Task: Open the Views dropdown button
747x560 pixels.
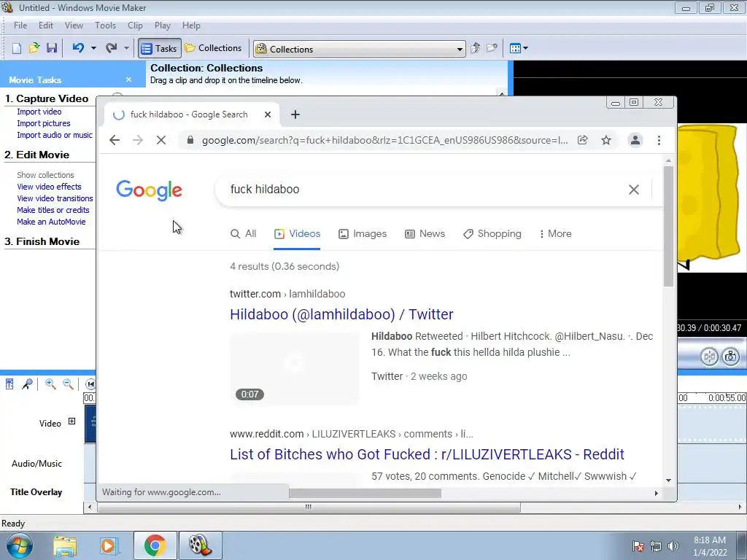Action: [519, 48]
